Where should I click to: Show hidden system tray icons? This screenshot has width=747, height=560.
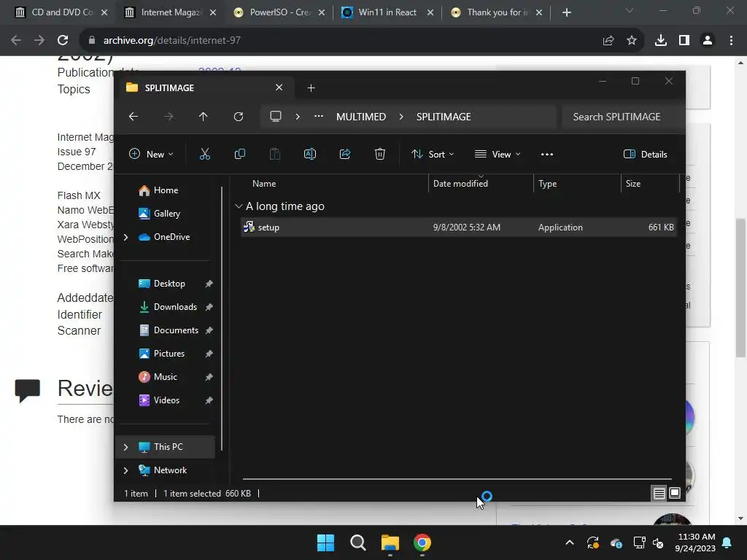click(570, 542)
